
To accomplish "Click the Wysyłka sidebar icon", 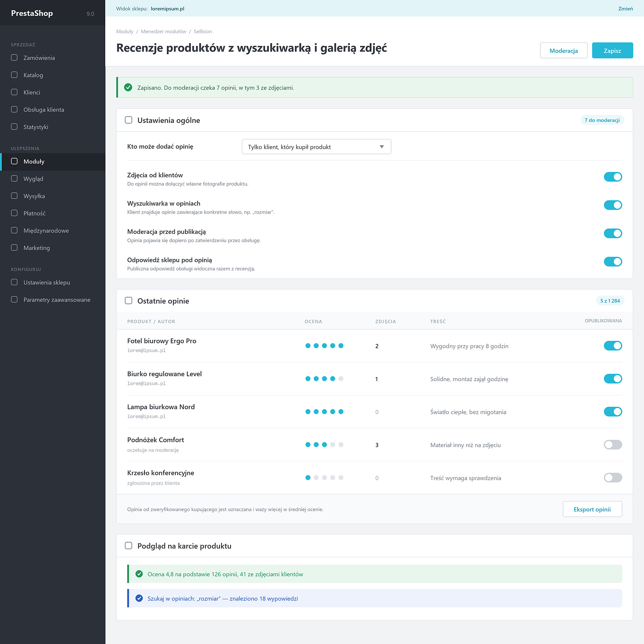I will click(x=14, y=196).
